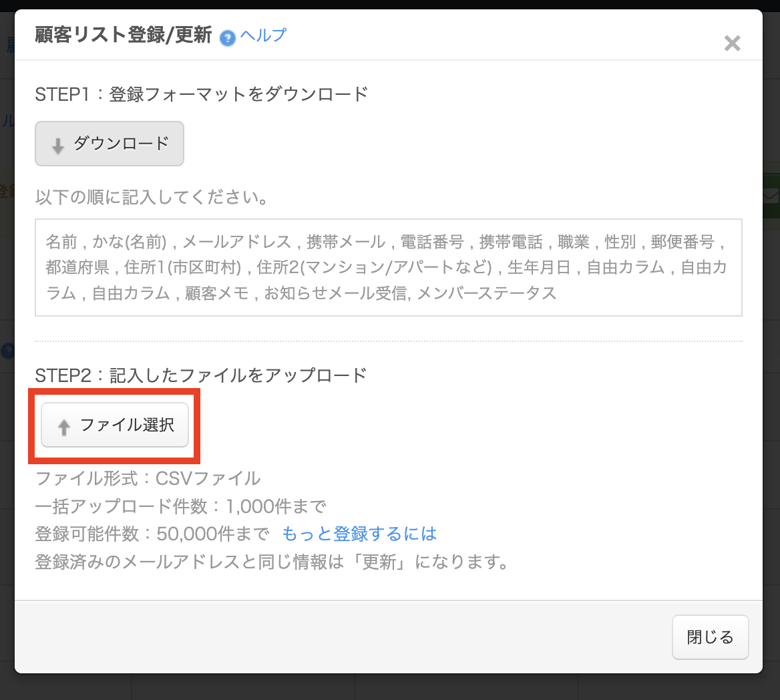This screenshot has width=780, height=700.
Task: Click the envelope icon behind the dialog
Action: point(771,196)
